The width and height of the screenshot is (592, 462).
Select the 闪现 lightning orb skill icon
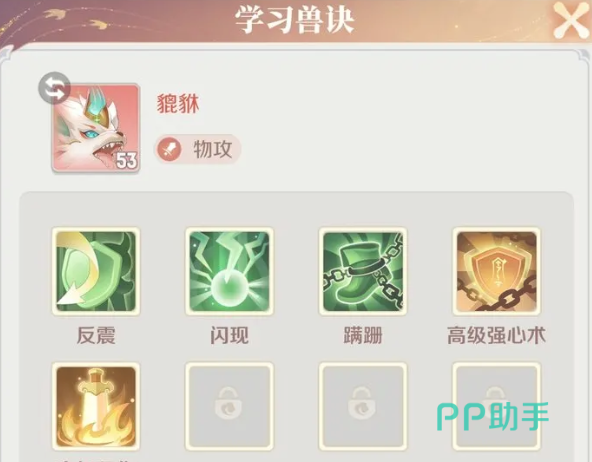[x=230, y=271]
